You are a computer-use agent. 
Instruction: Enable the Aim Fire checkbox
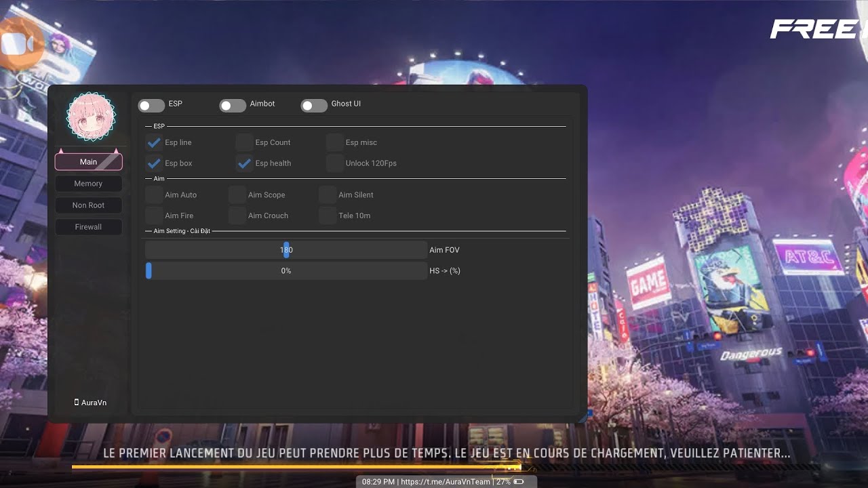click(154, 216)
